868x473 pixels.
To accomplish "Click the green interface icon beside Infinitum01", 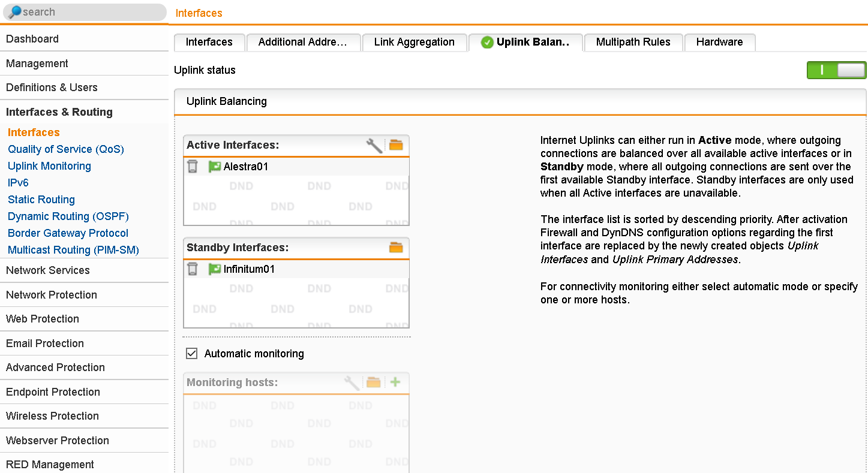I will pos(215,269).
